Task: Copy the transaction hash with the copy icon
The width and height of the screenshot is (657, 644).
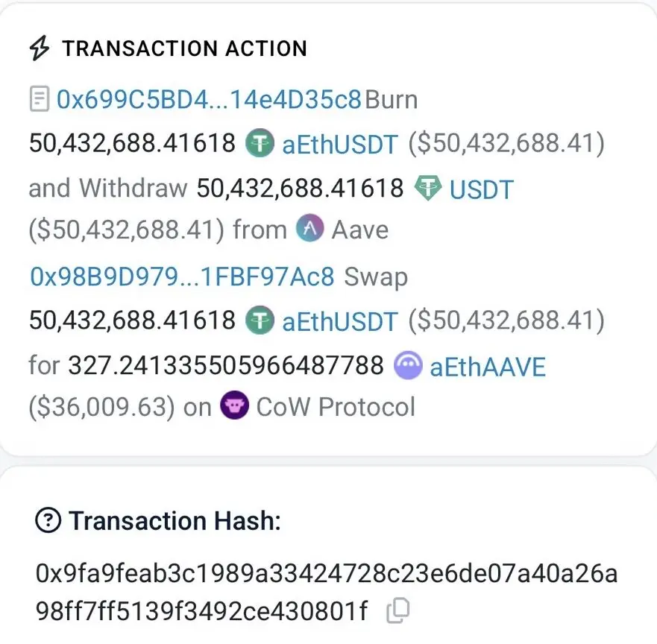Action: (397, 610)
